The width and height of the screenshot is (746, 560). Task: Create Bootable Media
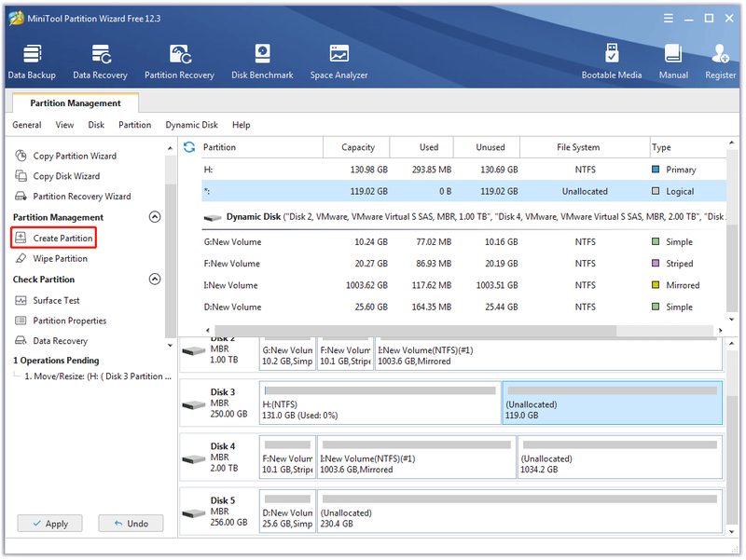pyautogui.click(x=612, y=61)
